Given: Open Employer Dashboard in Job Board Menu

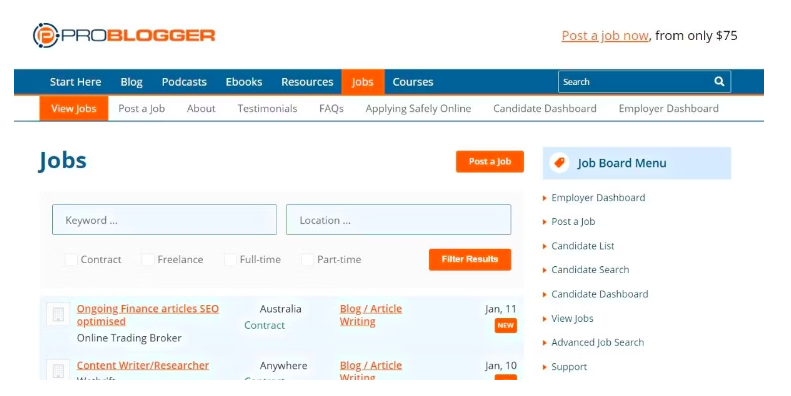Looking at the screenshot, I should (598, 198).
